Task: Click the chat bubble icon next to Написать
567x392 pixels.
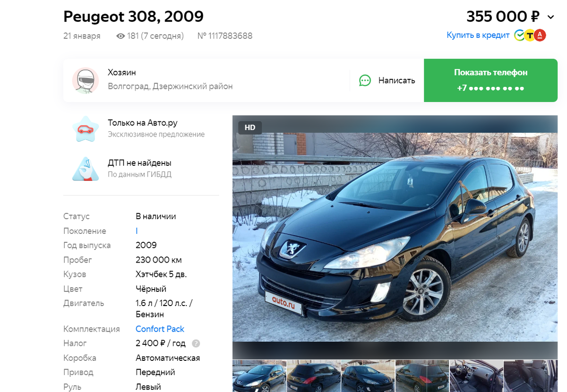Action: click(365, 80)
